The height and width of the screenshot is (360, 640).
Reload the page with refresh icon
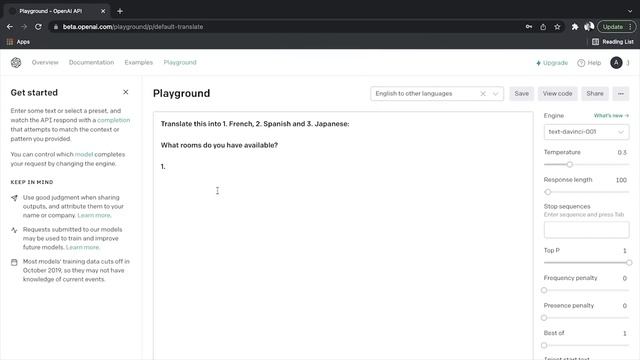(38, 27)
